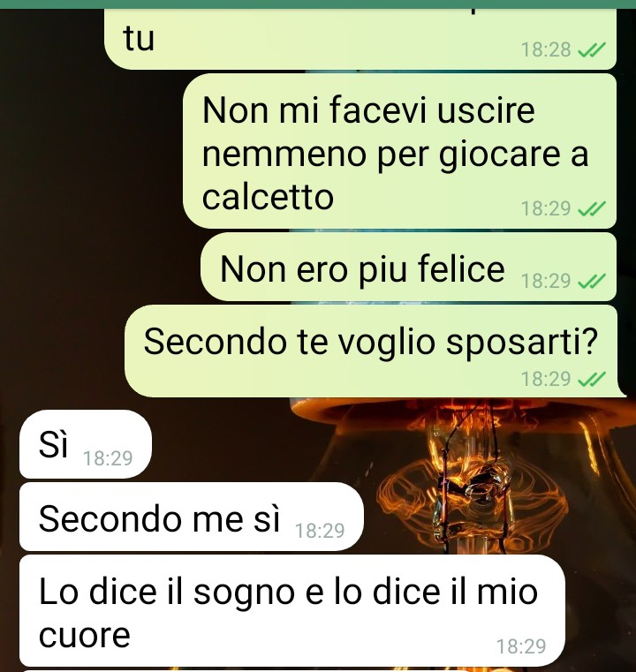Viewport: 636px width, 672px height.
Task: Tap the double-check ticks on 'tu' message
Action: 592,49
